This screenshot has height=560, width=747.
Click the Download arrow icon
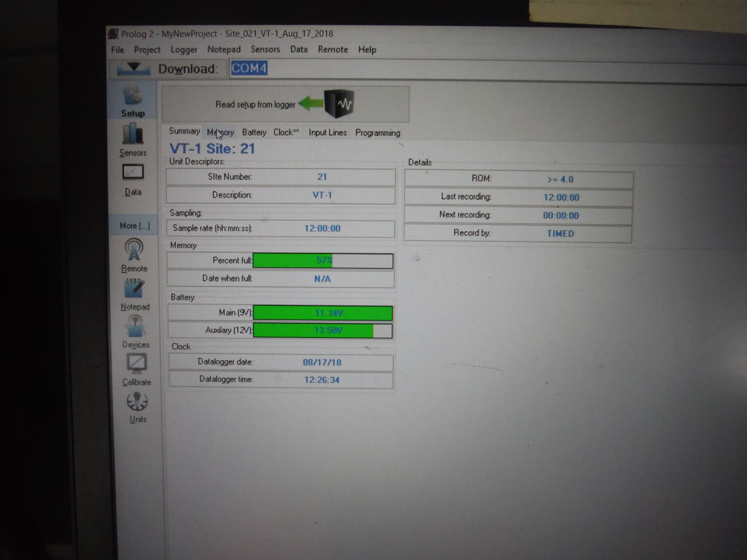point(133,69)
